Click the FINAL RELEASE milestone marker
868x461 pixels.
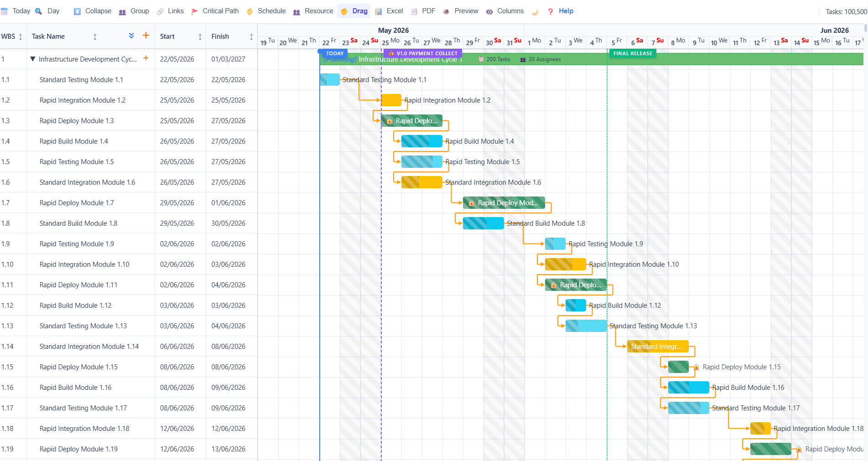pyautogui.click(x=633, y=53)
